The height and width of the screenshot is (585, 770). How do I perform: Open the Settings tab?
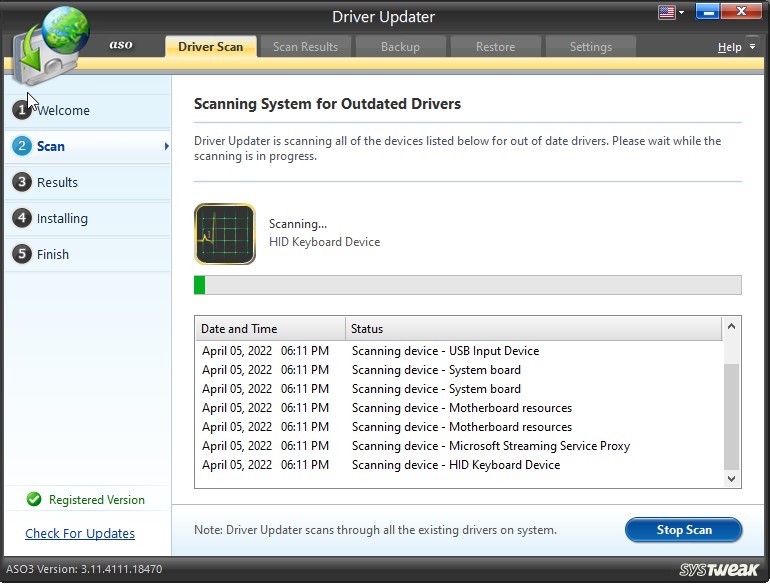click(591, 47)
